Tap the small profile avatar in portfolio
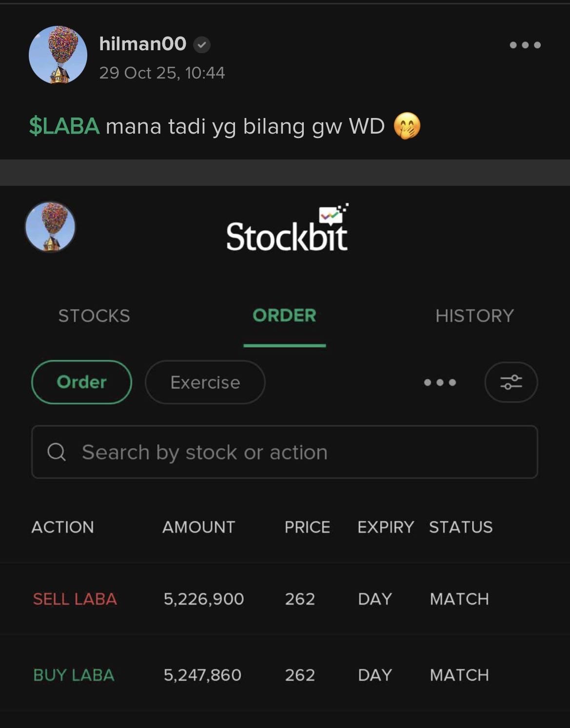 coord(50,227)
